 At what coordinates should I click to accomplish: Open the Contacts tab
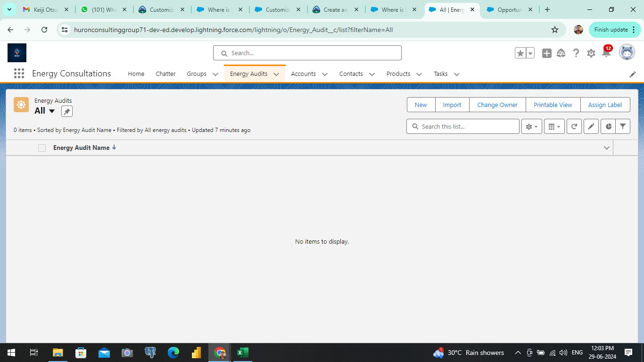(351, 74)
